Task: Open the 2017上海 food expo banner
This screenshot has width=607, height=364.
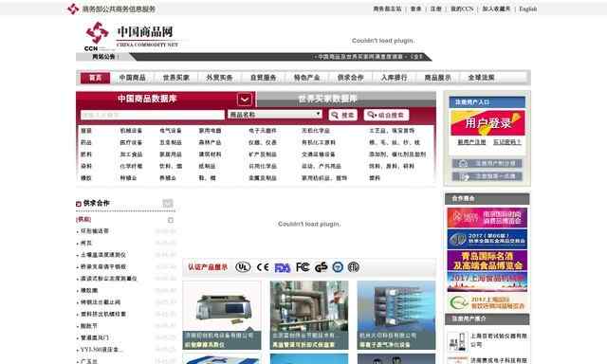Action: click(x=487, y=282)
